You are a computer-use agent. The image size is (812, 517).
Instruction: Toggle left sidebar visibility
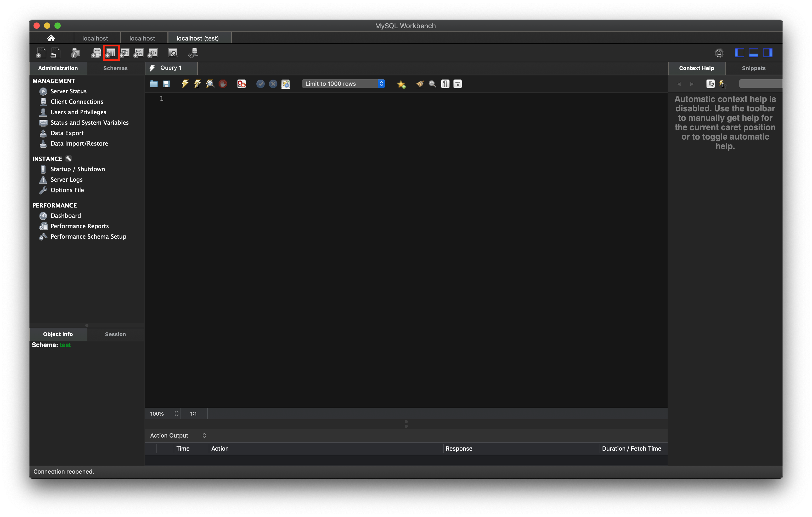coord(739,53)
